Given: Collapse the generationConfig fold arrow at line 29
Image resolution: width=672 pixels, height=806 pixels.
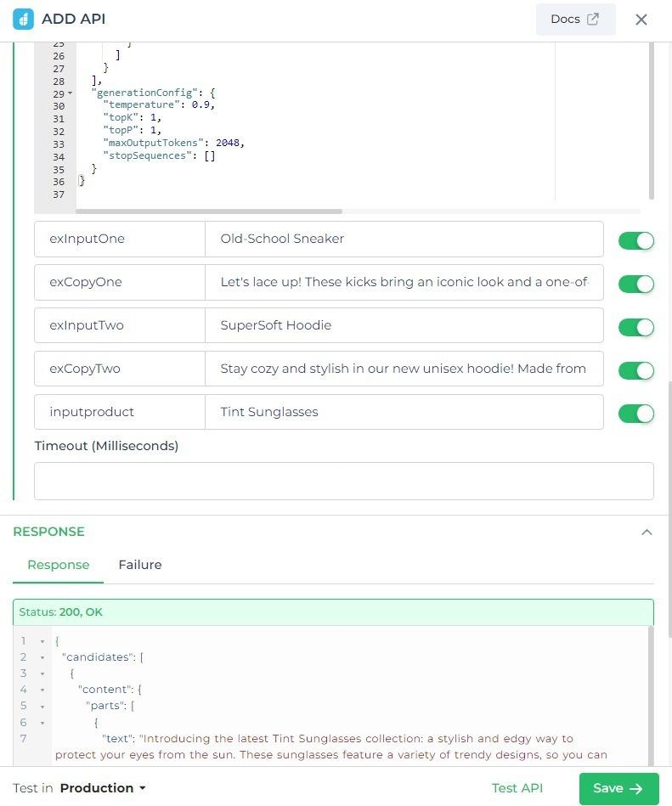Looking at the screenshot, I should (70, 93).
